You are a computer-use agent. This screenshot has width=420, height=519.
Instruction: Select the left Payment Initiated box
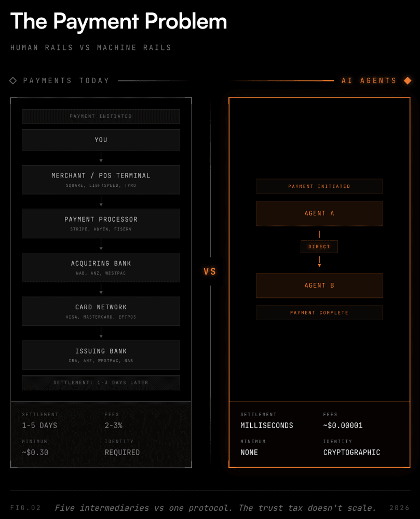101,116
